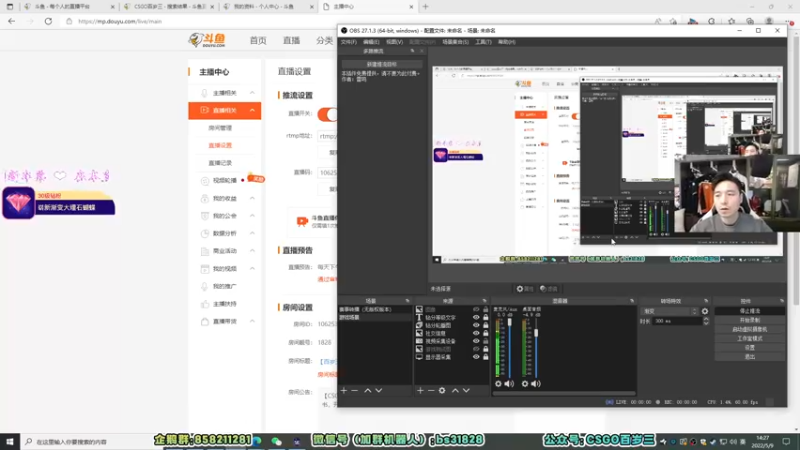Remove source with the minus icon in Sources panel
The height and width of the screenshot is (450, 800).
431,390
